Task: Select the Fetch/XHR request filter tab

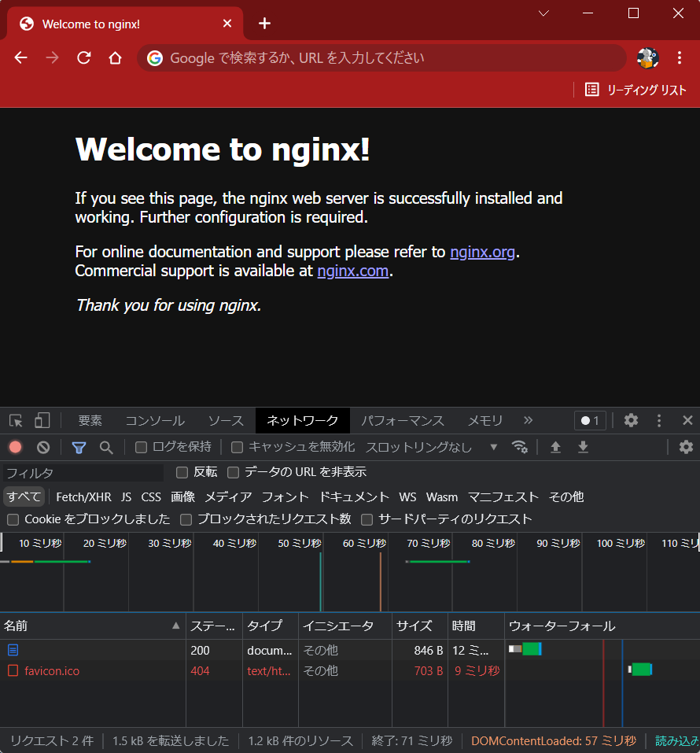Action: [x=83, y=496]
